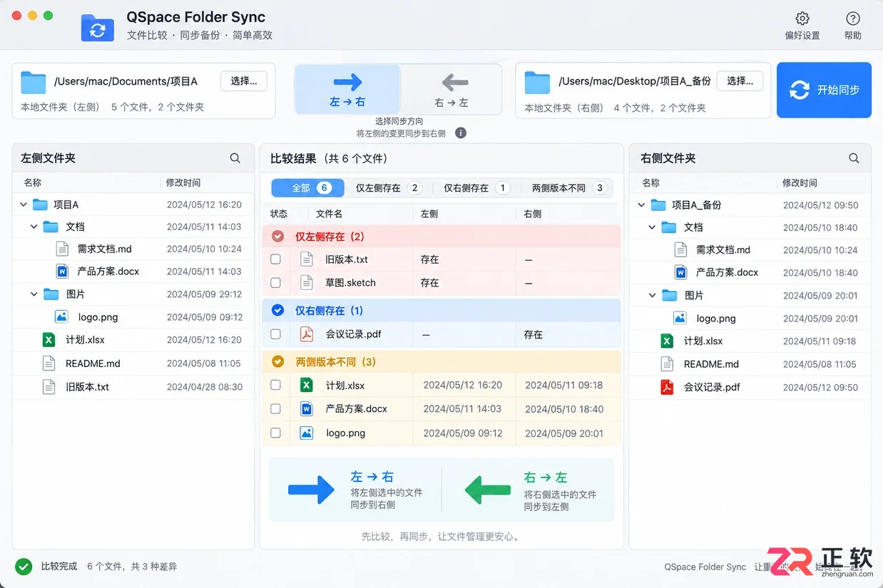Click the green check 比较完成 status icon
Viewport: 883px width, 588px height.
click(x=24, y=567)
